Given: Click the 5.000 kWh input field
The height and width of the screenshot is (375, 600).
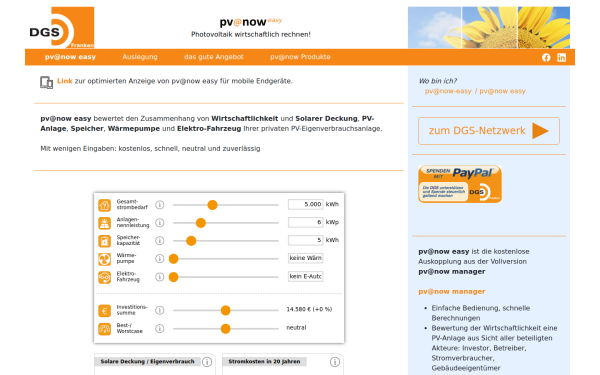Looking at the screenshot, I should click(x=305, y=204).
